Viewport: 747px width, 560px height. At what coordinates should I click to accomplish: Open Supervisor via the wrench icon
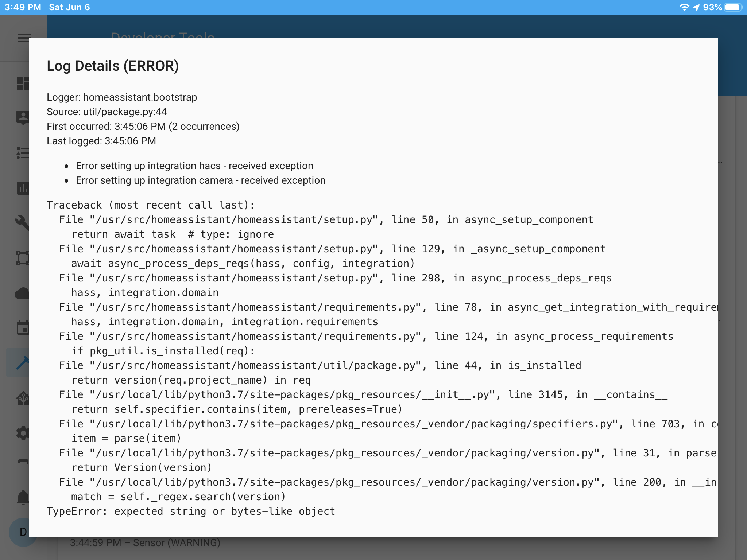[24, 222]
